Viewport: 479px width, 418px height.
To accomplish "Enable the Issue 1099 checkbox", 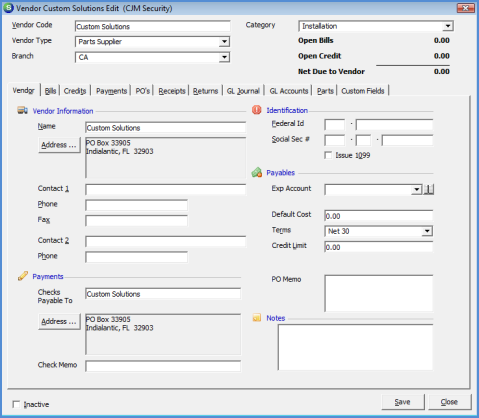I will pyautogui.click(x=328, y=155).
